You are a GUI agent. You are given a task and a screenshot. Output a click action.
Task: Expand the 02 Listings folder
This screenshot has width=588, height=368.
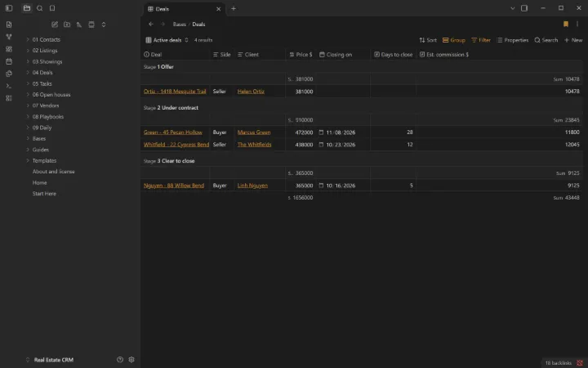coord(45,51)
